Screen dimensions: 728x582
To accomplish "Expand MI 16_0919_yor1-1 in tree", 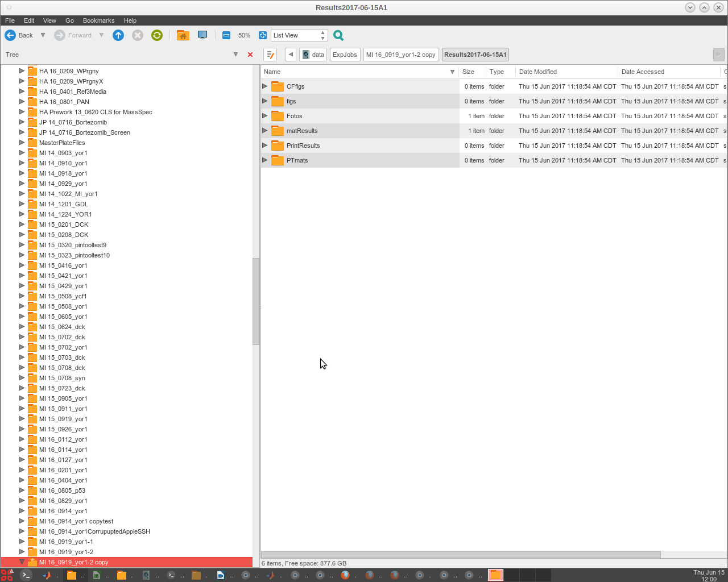I will tap(22, 542).
